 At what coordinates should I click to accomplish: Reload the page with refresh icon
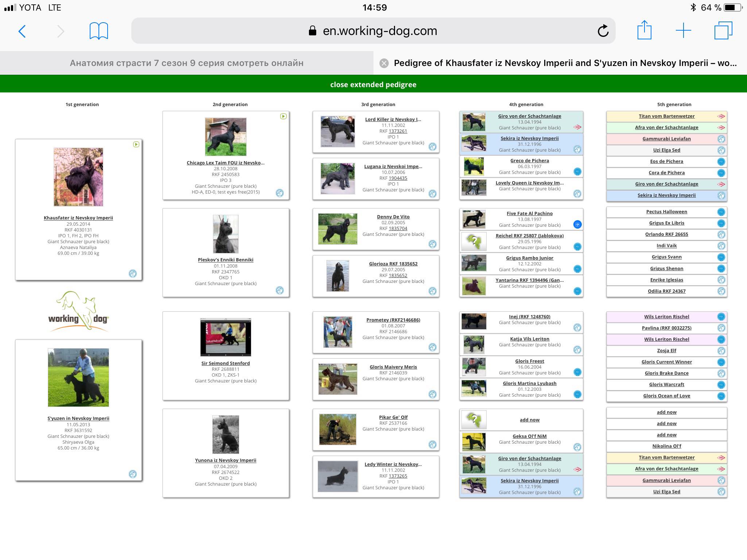pos(603,31)
